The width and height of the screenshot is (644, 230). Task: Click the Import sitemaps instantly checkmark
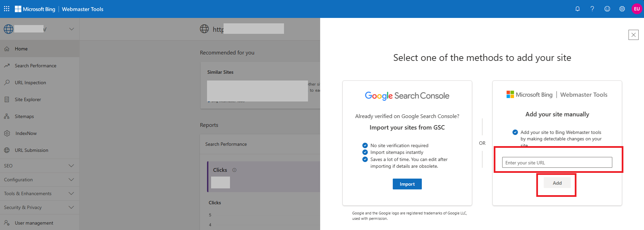tap(365, 152)
